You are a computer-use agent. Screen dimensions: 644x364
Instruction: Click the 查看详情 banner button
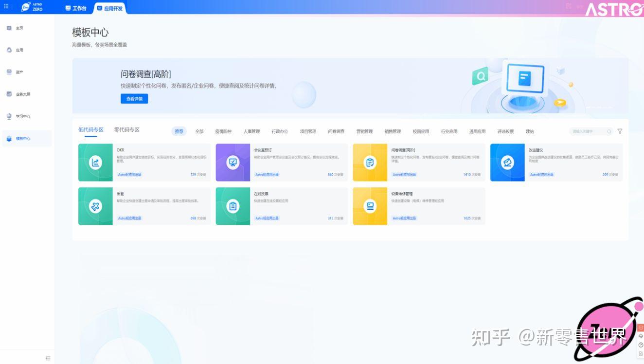135,99
